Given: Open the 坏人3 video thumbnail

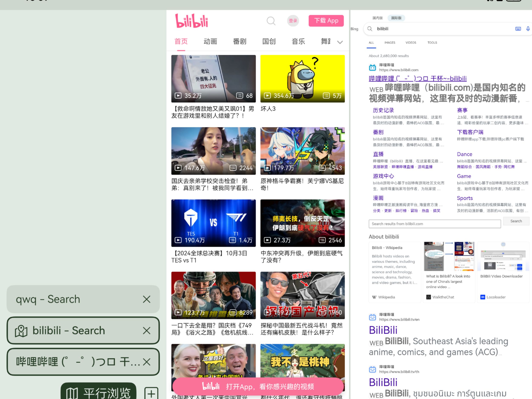Looking at the screenshot, I should pos(302,79).
